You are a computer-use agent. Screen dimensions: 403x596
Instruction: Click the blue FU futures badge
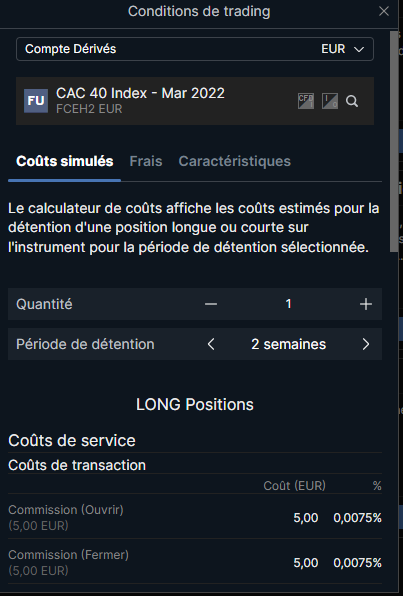(36, 101)
